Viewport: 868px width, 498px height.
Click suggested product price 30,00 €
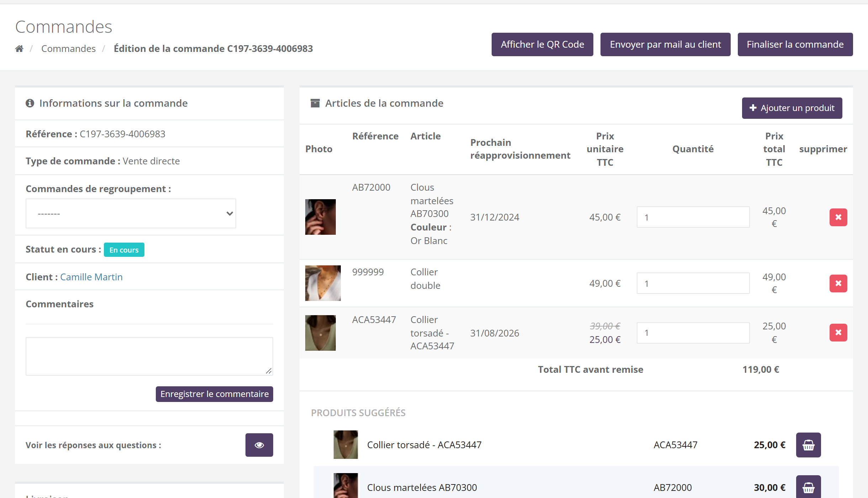pyautogui.click(x=769, y=487)
